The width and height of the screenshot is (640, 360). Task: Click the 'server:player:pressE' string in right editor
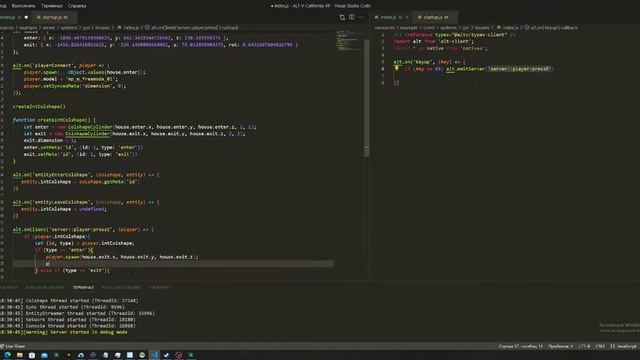click(519, 69)
